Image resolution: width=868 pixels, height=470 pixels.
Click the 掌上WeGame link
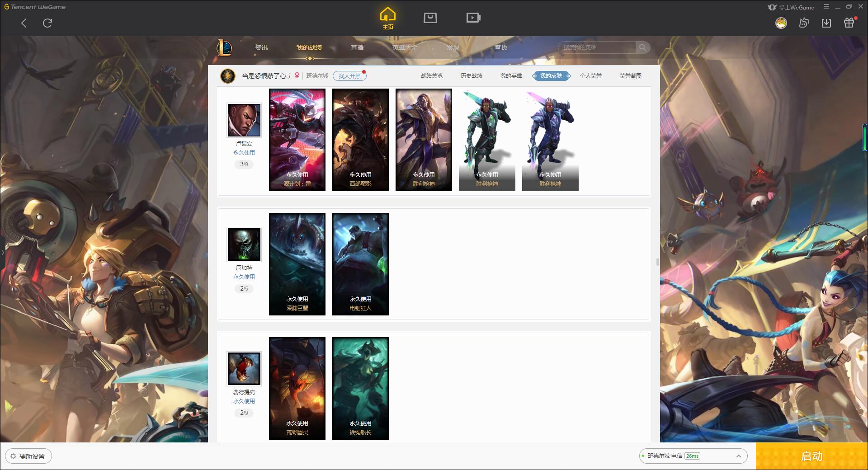point(796,7)
